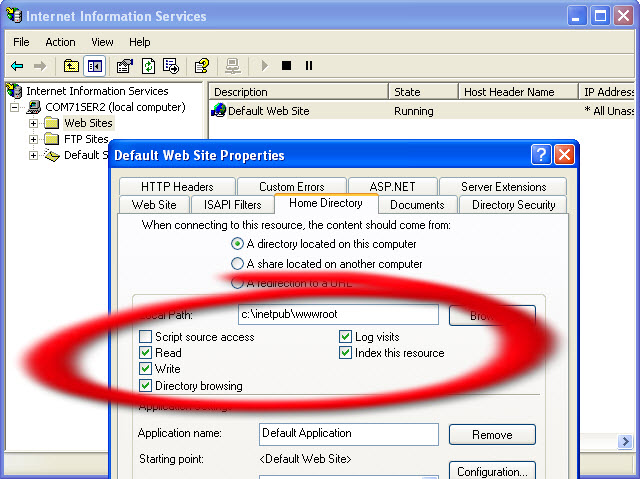Viewport: 640px width, 479px height.
Task: Click the Up one level folder icon
Action: 71,66
